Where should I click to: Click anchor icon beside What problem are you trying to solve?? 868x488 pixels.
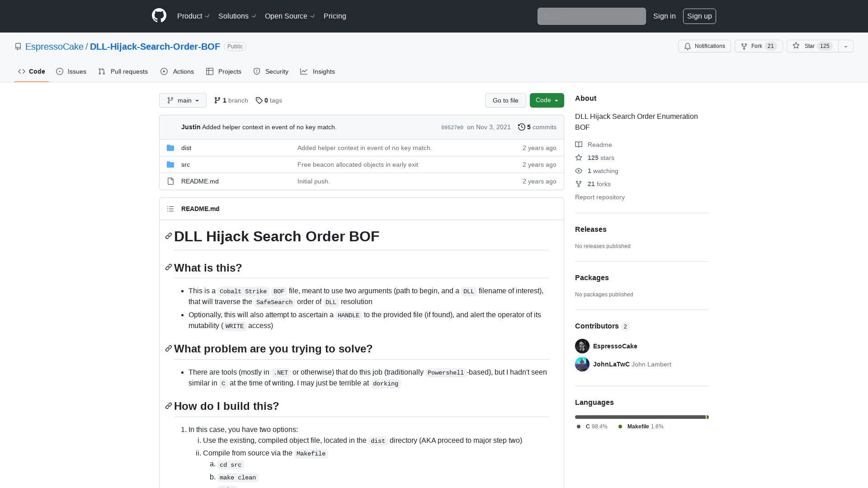click(169, 348)
